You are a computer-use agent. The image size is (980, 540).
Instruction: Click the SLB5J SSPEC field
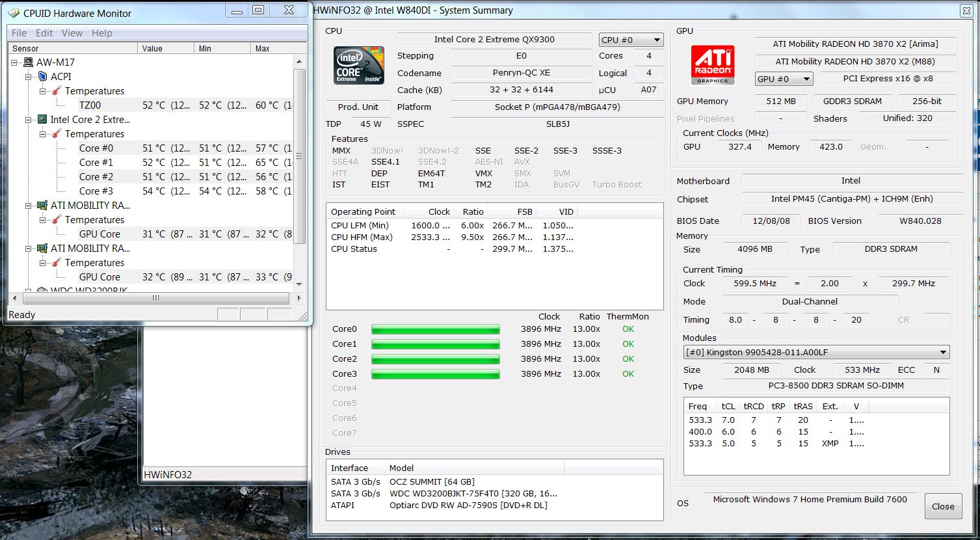tap(557, 124)
